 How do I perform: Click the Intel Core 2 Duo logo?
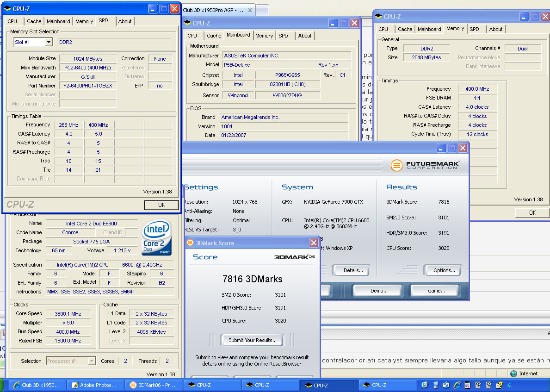(157, 238)
